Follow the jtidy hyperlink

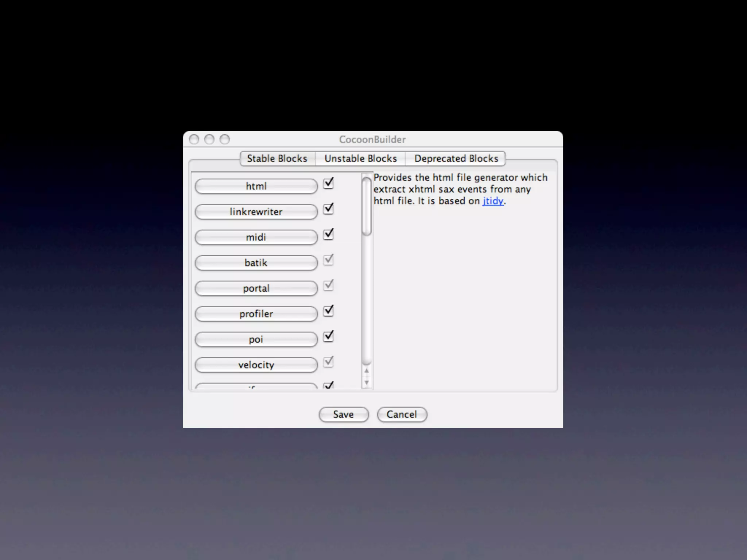[493, 201]
